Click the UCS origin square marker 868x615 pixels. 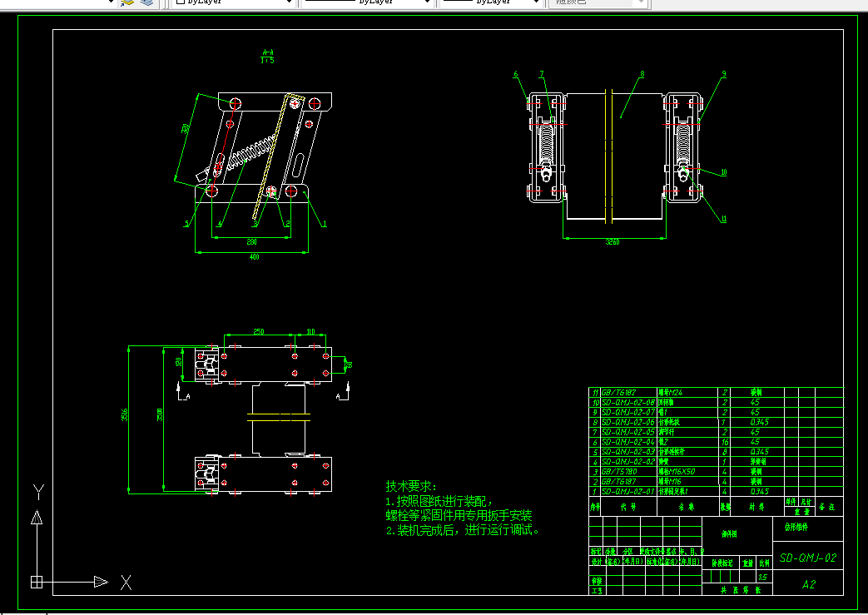click(x=37, y=583)
